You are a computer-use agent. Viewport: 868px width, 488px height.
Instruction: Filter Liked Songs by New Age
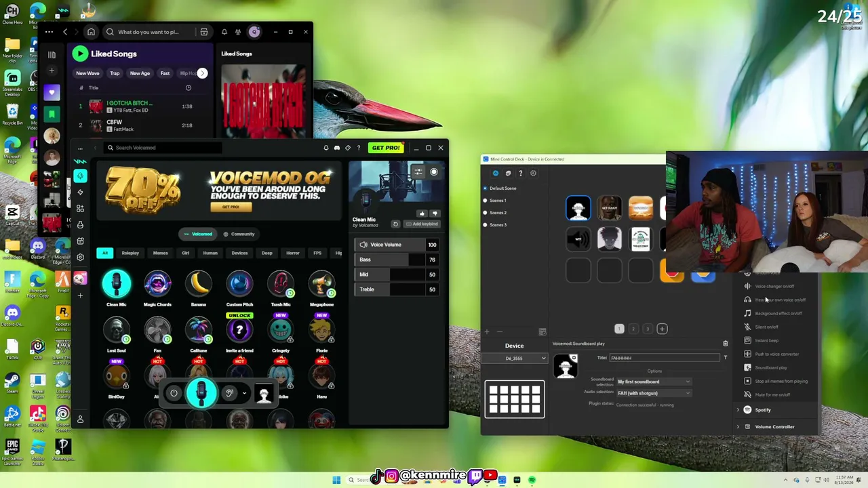click(140, 73)
